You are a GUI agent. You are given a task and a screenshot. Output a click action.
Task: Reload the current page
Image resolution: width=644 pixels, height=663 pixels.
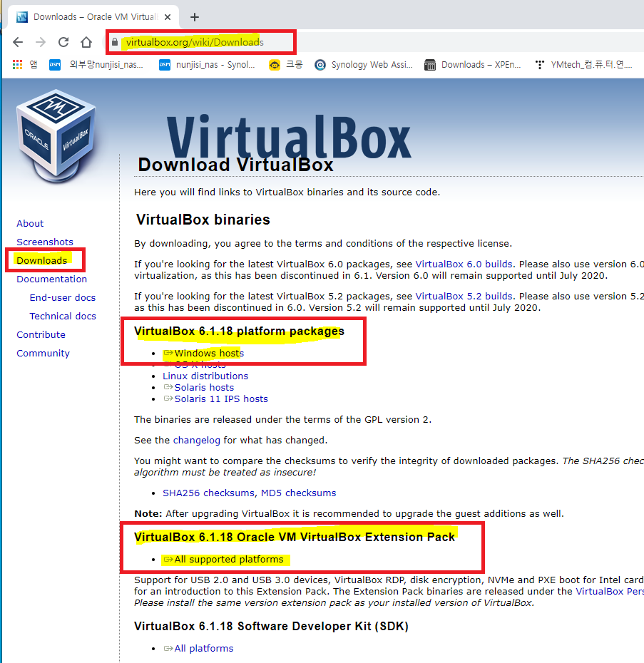63,42
